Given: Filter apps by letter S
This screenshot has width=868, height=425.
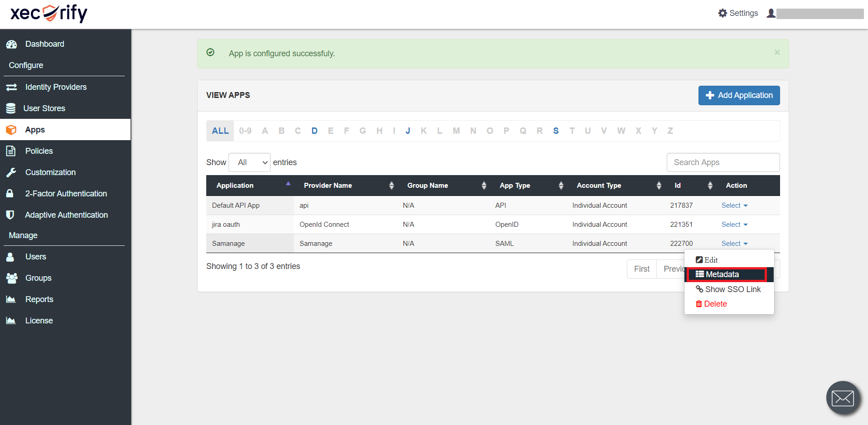Looking at the screenshot, I should point(556,131).
